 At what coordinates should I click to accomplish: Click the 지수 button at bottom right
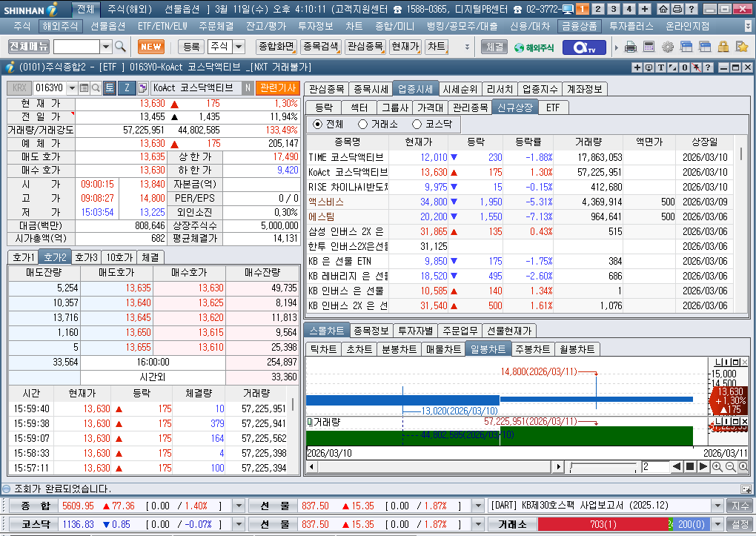[x=740, y=506]
